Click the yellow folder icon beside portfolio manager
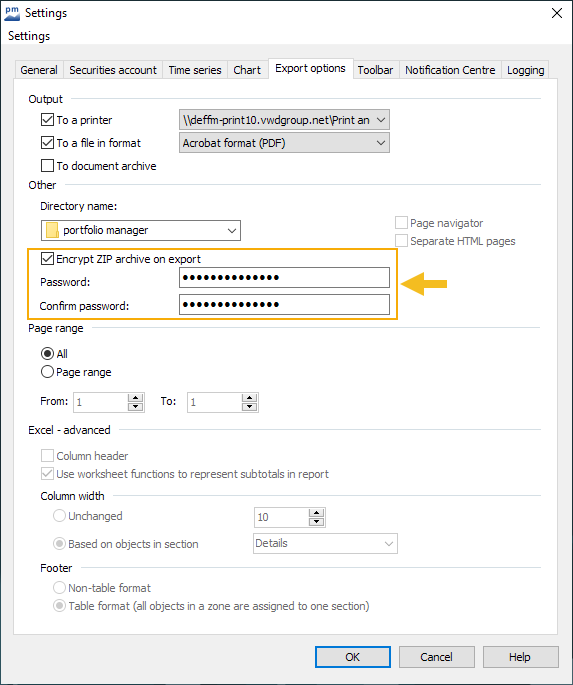Screen dimensions: 573x685 [x=52, y=230]
